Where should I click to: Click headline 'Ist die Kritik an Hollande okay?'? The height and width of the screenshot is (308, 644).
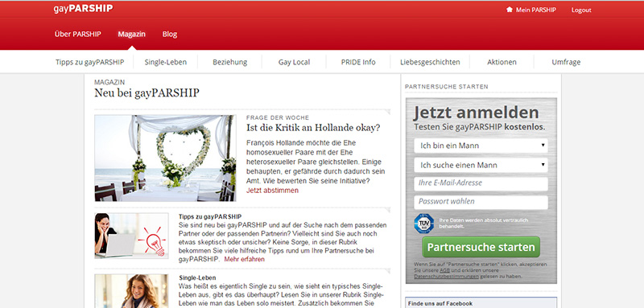point(313,128)
